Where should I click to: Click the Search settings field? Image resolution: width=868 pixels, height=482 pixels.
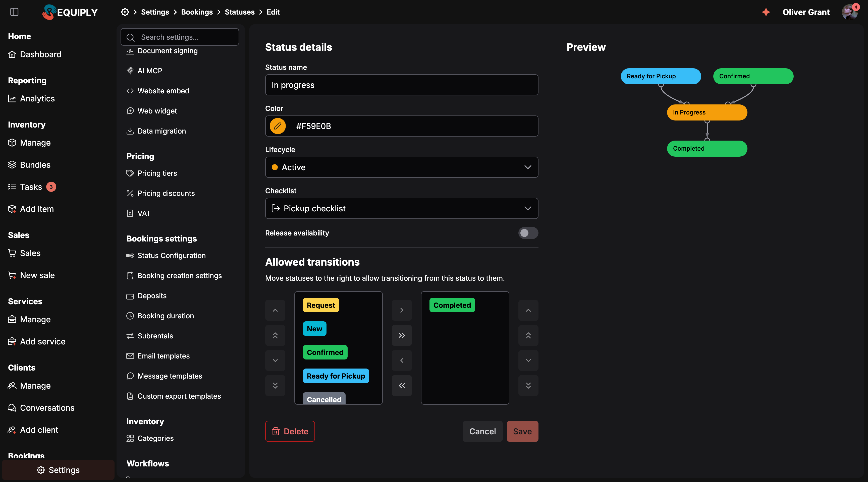(x=180, y=37)
